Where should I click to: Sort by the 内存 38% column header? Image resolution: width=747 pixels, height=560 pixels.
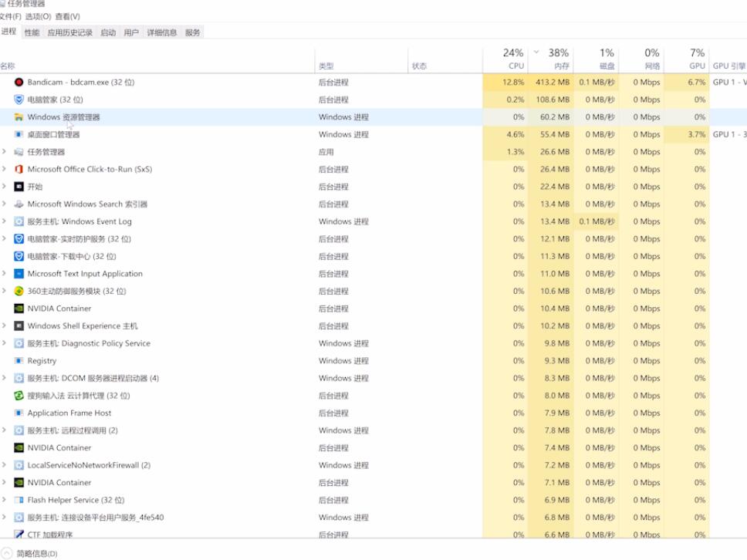[550, 60]
